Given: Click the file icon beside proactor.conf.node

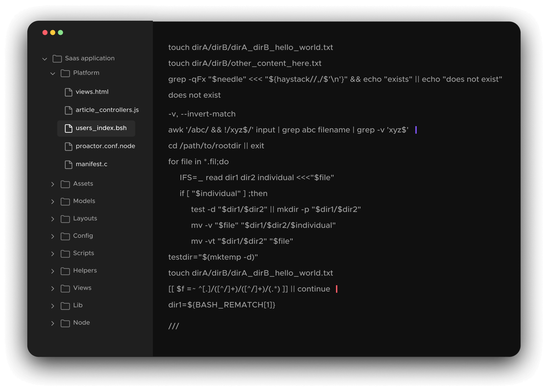Looking at the screenshot, I should pyautogui.click(x=68, y=146).
